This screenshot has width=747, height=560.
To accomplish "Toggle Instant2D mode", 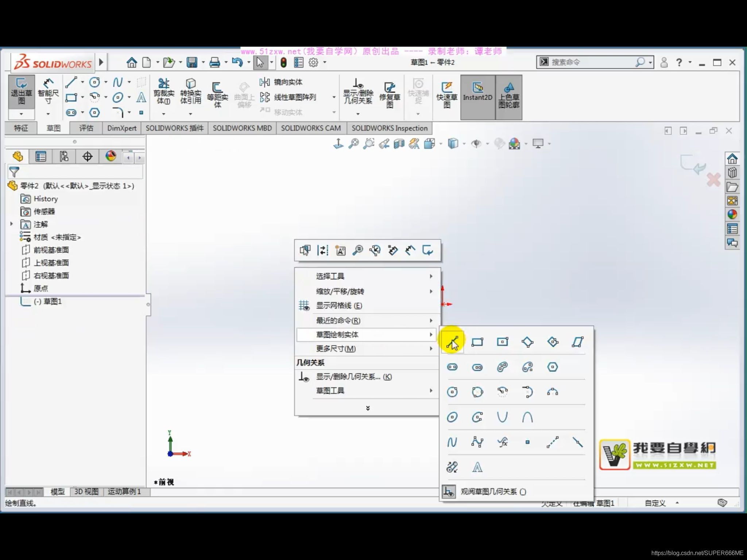I will (x=477, y=92).
